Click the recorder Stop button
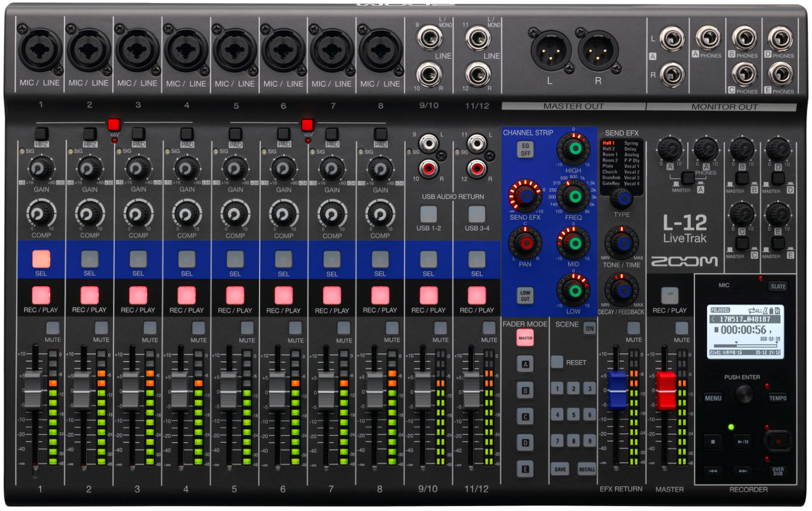 tap(713, 441)
